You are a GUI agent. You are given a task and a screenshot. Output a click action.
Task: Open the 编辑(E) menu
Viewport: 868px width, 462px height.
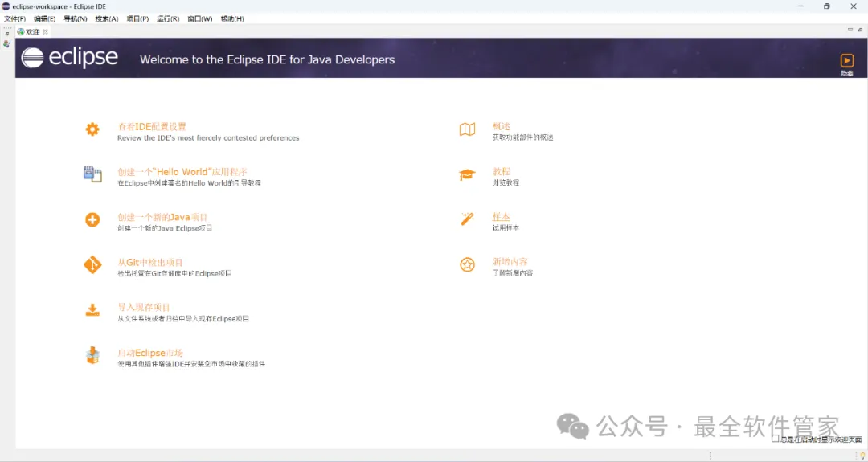point(45,18)
